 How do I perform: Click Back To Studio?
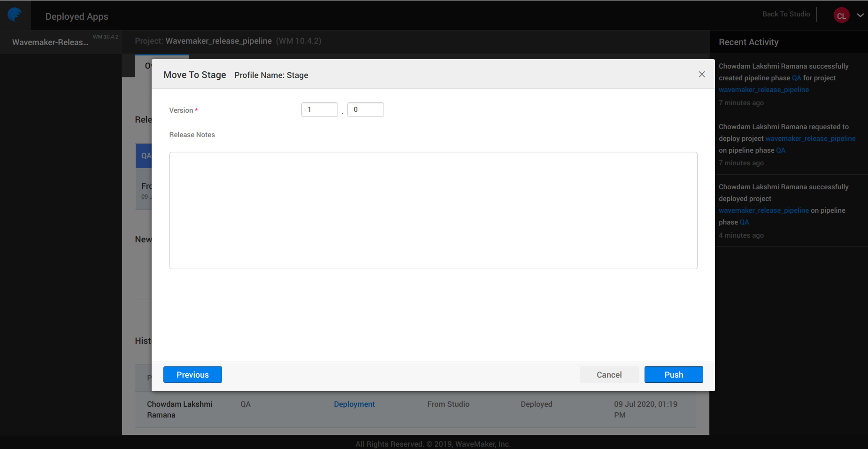(x=785, y=14)
